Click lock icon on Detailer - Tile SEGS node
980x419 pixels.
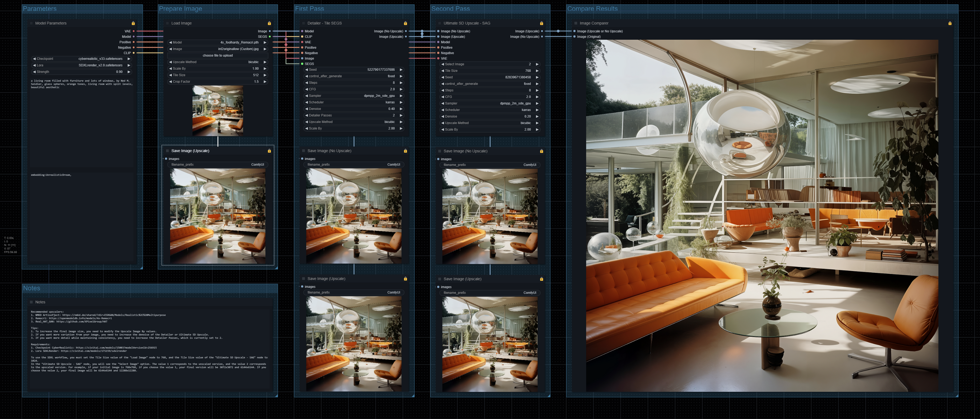[x=406, y=23]
